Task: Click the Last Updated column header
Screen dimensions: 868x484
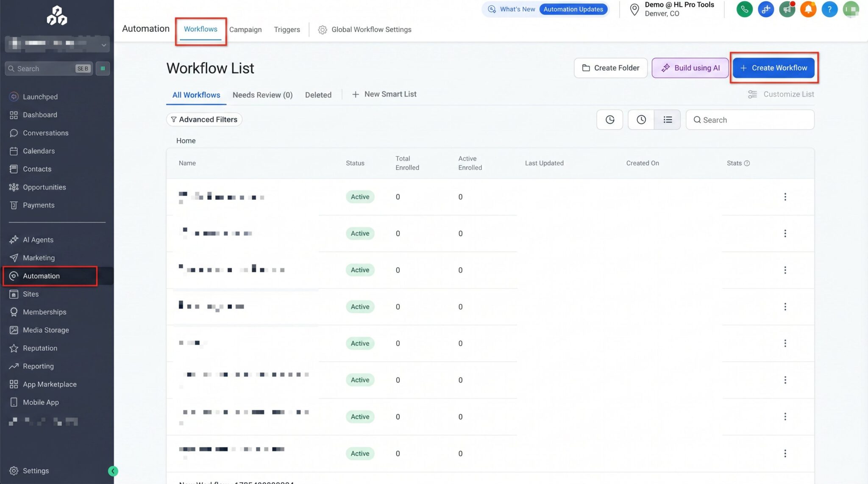Action: (544, 163)
